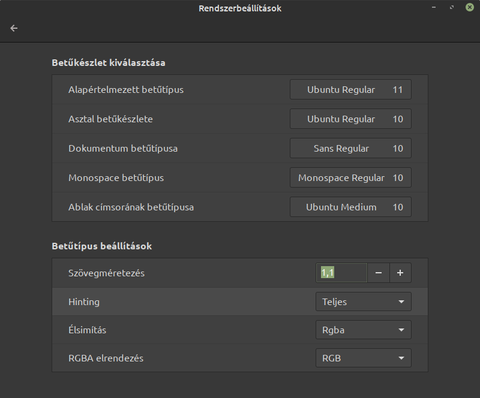Open RGBA elrendezés dropdown showing RGB

click(x=363, y=358)
